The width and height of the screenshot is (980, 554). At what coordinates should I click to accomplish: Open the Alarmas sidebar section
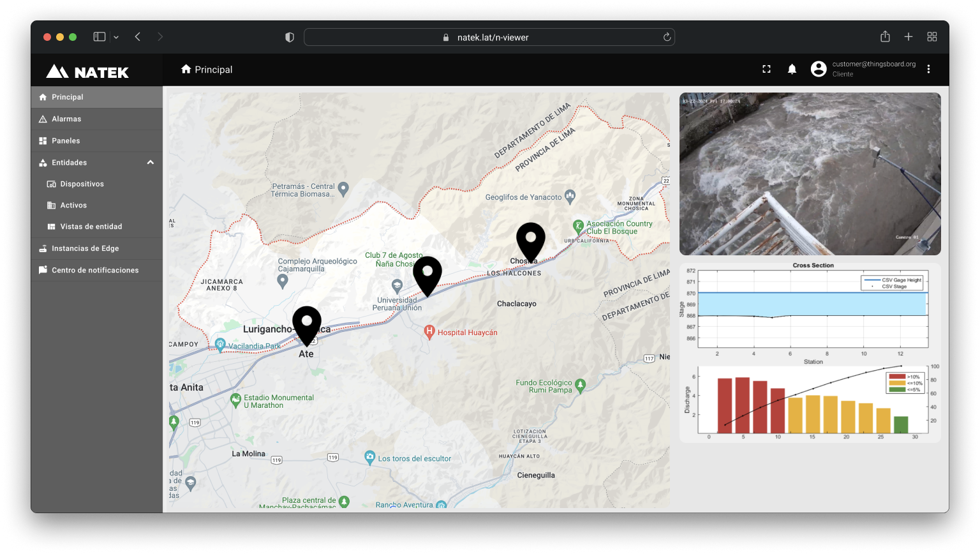coord(97,119)
